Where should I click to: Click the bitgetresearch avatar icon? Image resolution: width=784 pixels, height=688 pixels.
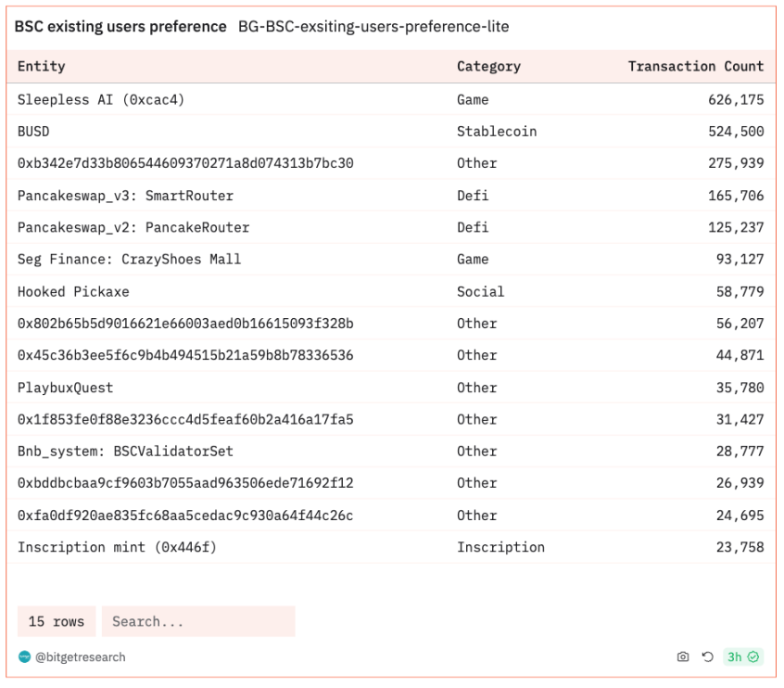25,657
